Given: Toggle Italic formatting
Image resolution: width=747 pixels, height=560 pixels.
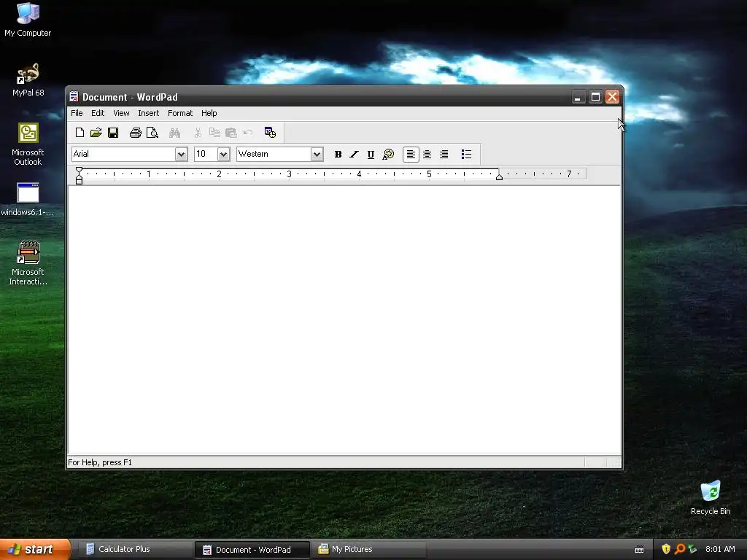Looking at the screenshot, I should click(x=354, y=155).
